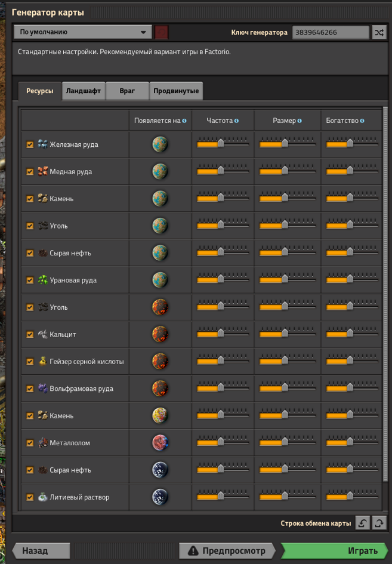Click the Богатство slider for Литиевый раствор

352,496
